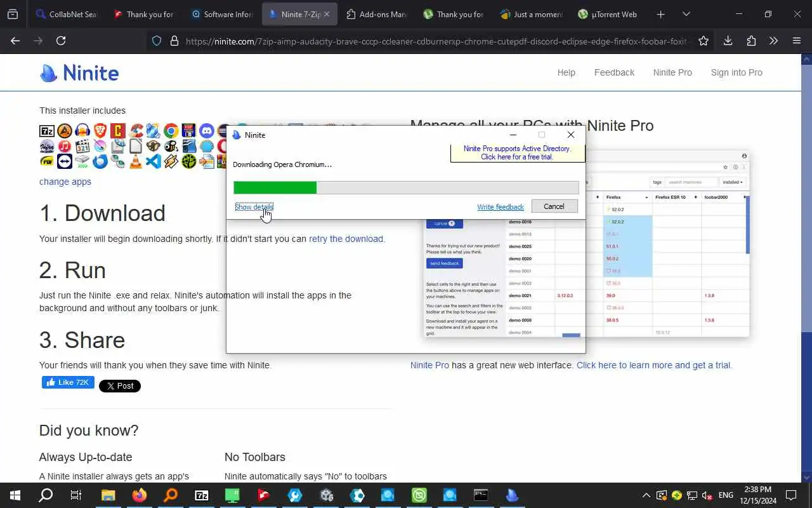Click the X Post button
Screen dimensions: 812x508
(120, 386)
